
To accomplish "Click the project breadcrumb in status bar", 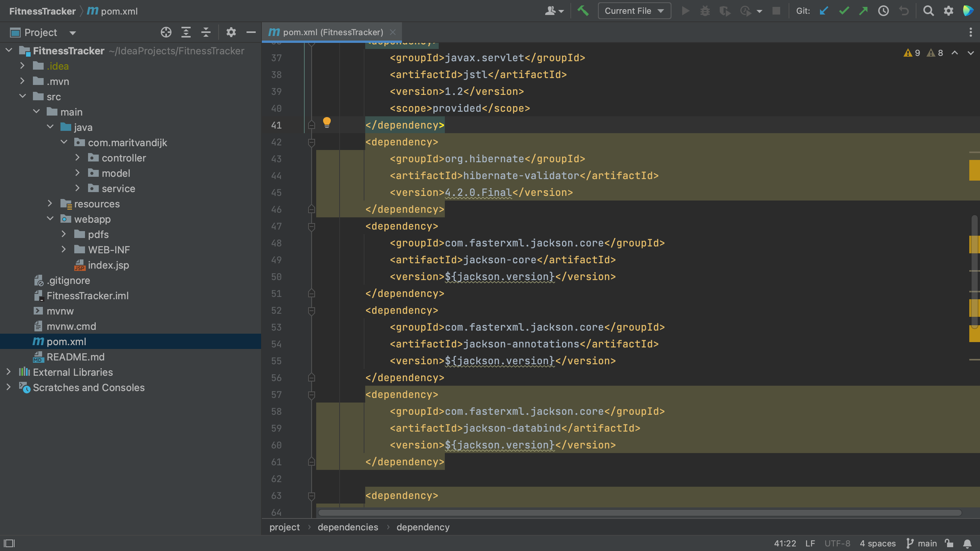I will point(284,527).
